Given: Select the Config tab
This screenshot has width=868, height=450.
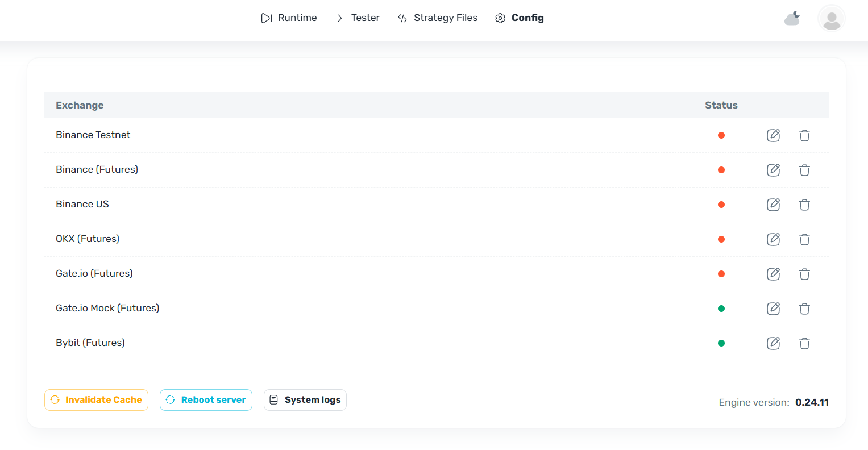Looking at the screenshot, I should click(520, 18).
